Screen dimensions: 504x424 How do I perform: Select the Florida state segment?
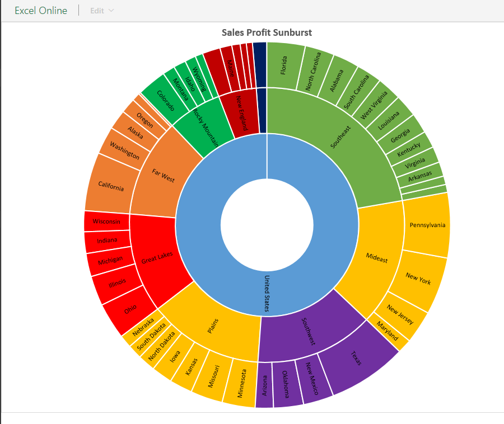pos(284,65)
